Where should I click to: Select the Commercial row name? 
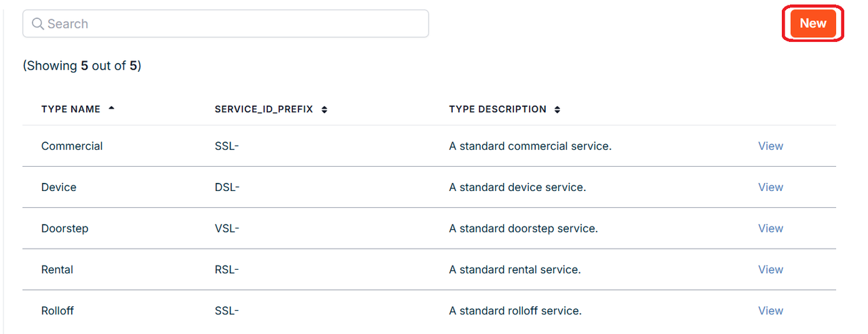[72, 146]
